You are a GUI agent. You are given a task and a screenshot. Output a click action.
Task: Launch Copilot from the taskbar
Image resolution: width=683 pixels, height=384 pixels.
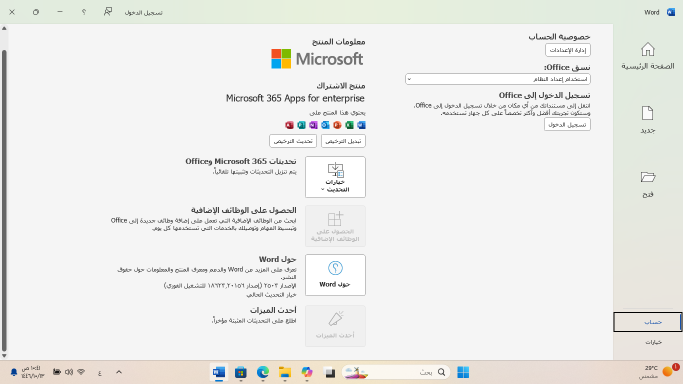point(307,372)
